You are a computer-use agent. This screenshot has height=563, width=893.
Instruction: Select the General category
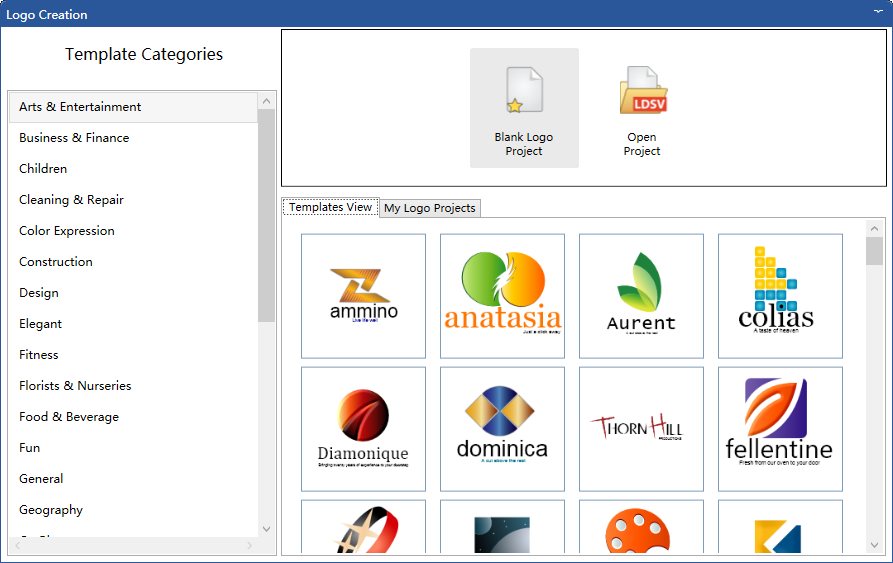[x=133, y=479]
